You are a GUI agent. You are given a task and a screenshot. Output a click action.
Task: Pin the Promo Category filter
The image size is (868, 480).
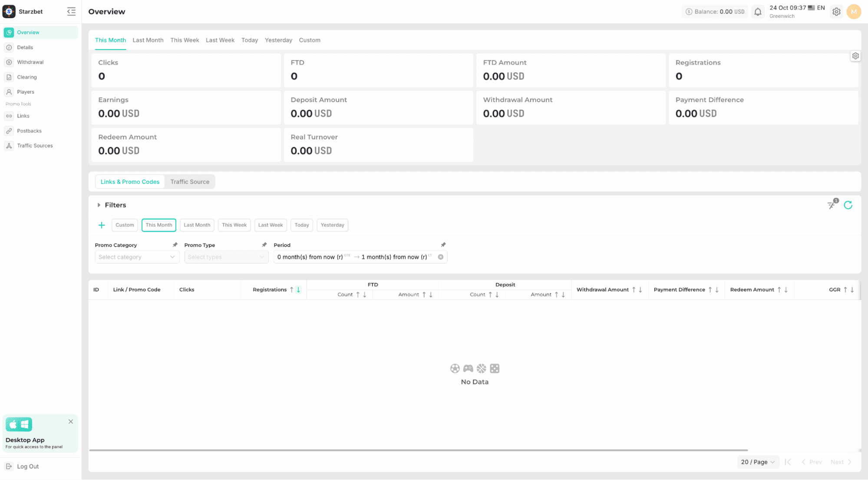tap(175, 245)
